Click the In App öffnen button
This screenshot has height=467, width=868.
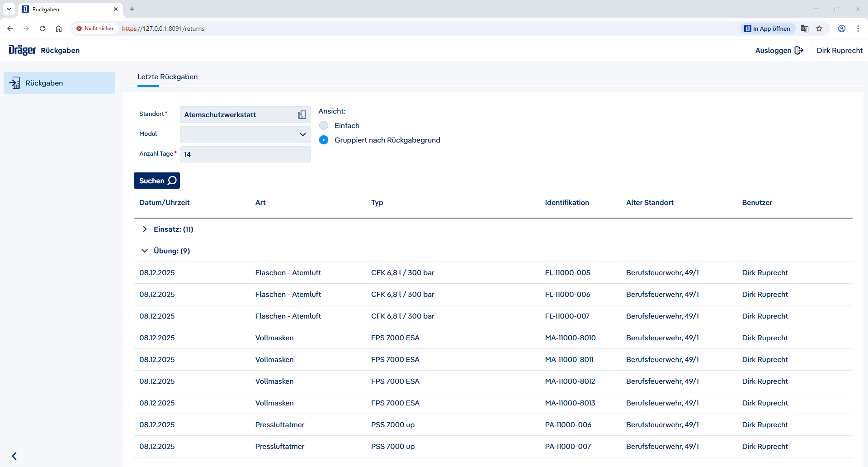click(767, 29)
